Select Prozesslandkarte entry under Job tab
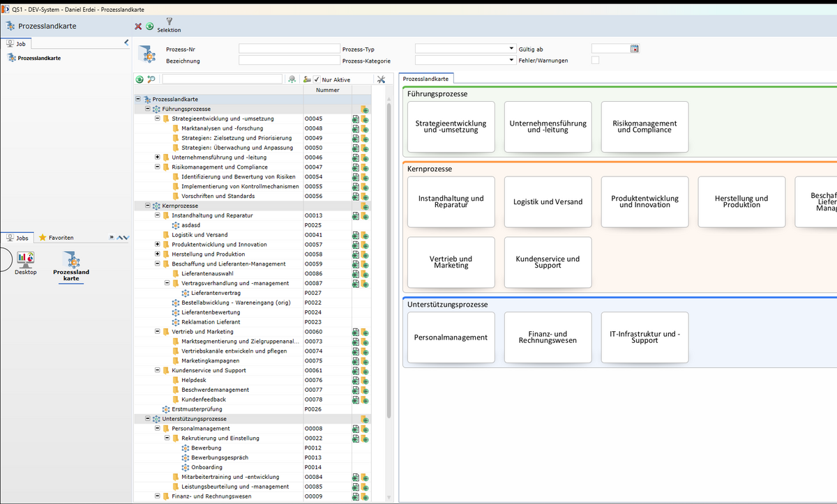This screenshot has height=504, width=837. [x=39, y=58]
